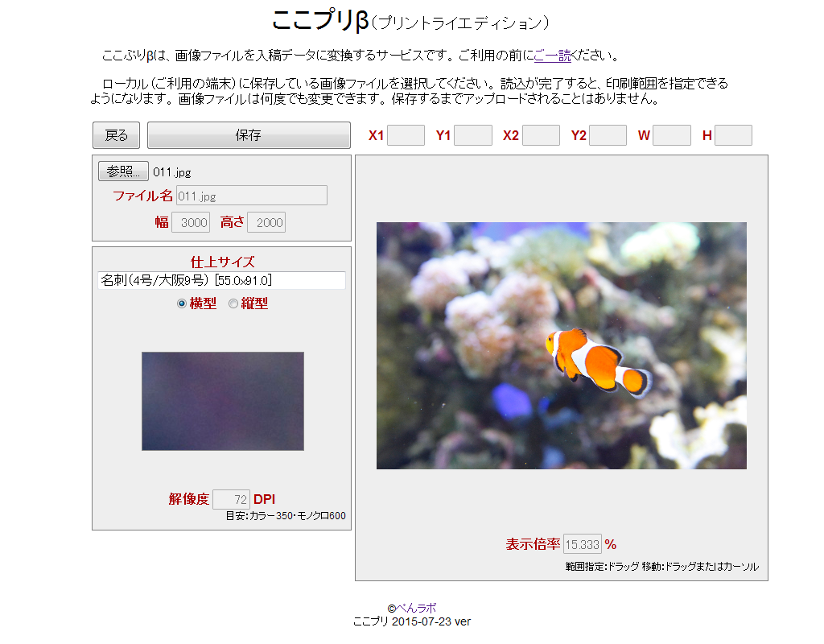This screenshot has width=824, height=644.
Task: Click the 幅 field showing 3000
Action: pyautogui.click(x=191, y=222)
